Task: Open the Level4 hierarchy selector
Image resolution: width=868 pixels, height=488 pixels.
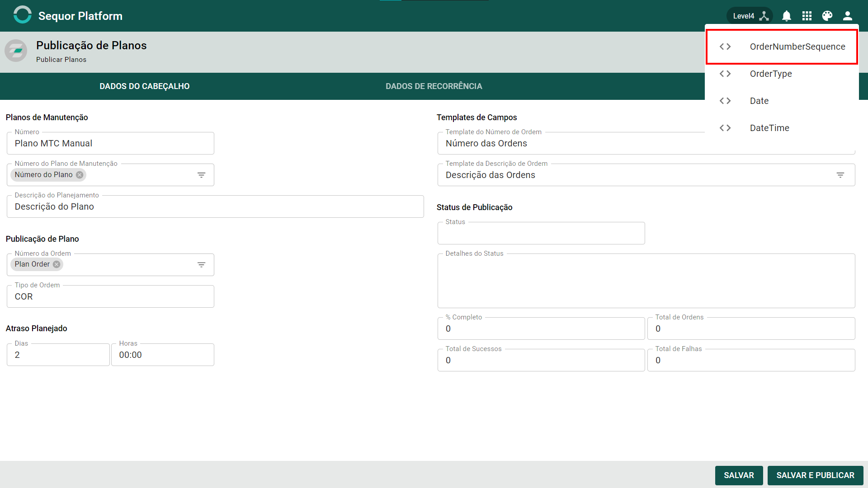Action: 750,16
